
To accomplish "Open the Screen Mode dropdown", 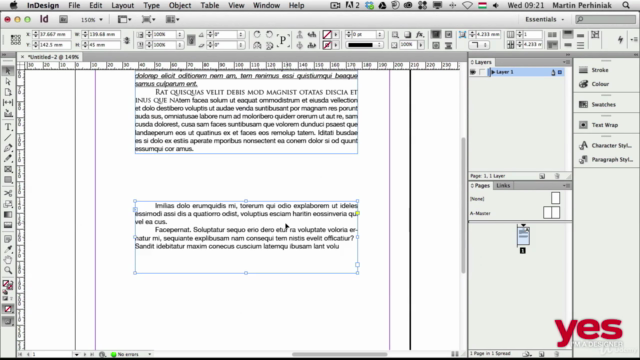I will click(x=149, y=19).
